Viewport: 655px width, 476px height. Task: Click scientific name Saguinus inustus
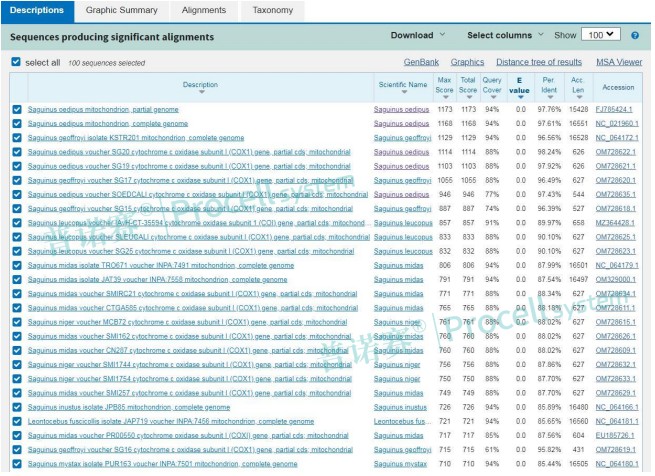coord(400,407)
